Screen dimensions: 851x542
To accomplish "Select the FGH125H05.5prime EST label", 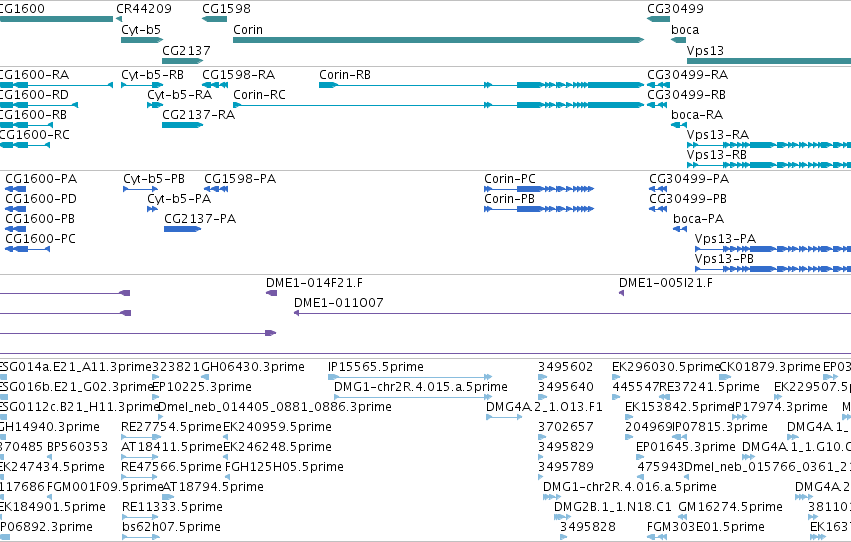I will pos(284,468).
